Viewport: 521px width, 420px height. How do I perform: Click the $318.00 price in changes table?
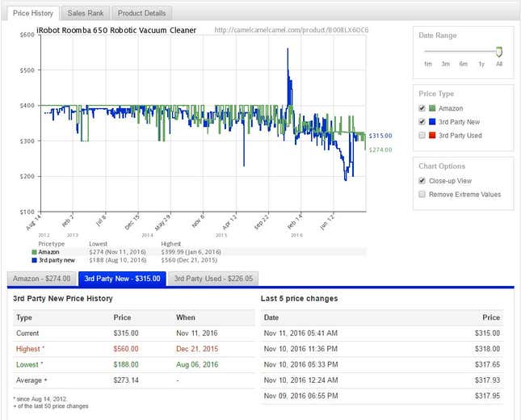487,349
